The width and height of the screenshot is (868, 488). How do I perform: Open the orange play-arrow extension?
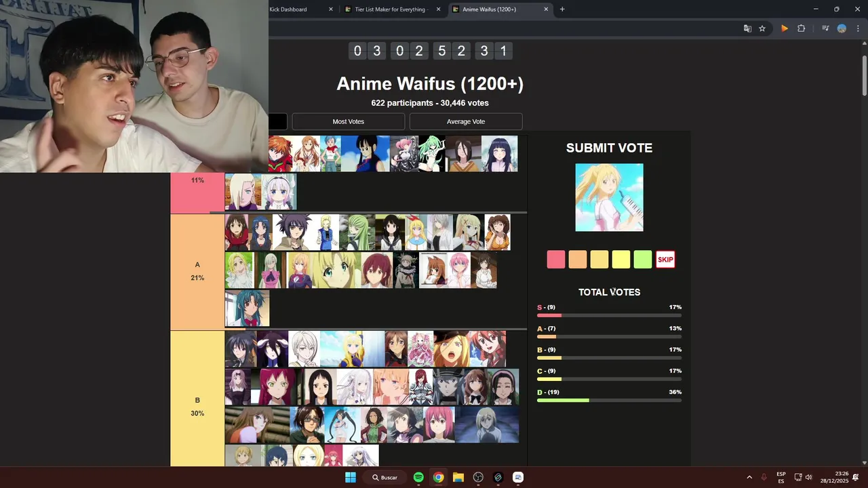785,28
